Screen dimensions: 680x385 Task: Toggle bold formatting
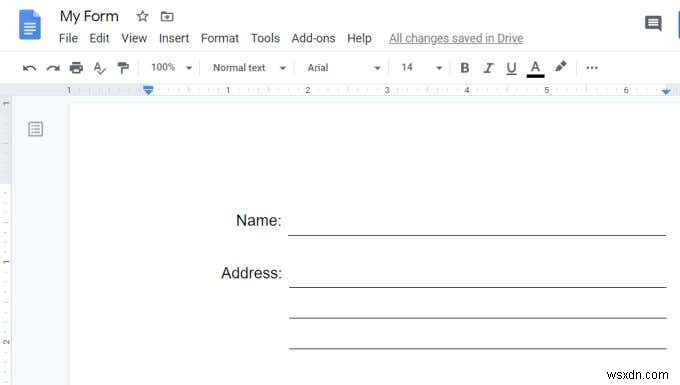(x=464, y=68)
